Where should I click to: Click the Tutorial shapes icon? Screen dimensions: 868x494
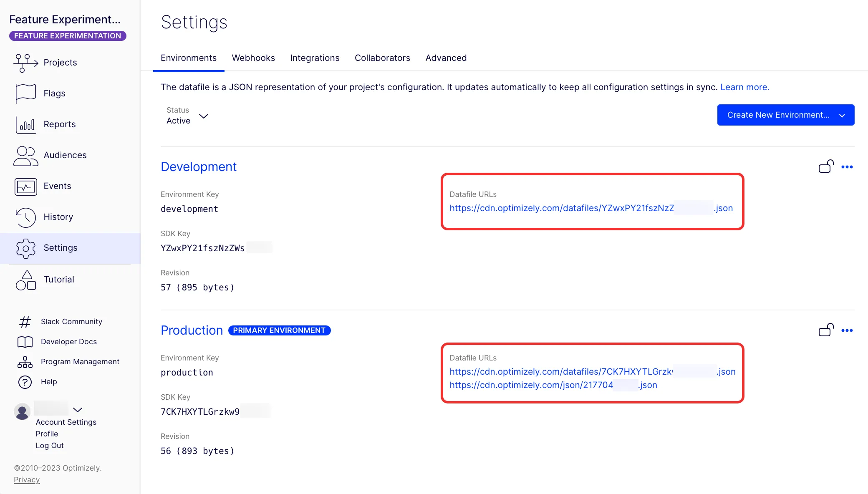pos(25,280)
